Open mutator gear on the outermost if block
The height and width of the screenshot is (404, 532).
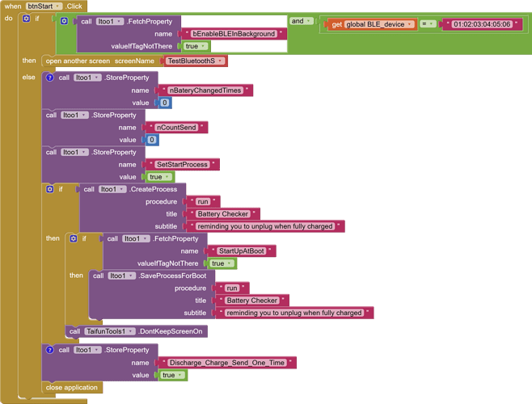26,19
